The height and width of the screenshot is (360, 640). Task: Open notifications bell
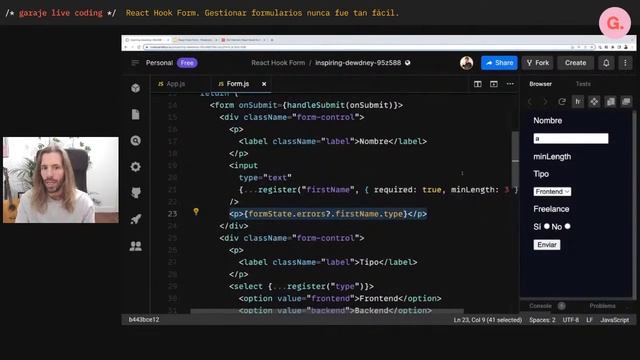point(606,63)
